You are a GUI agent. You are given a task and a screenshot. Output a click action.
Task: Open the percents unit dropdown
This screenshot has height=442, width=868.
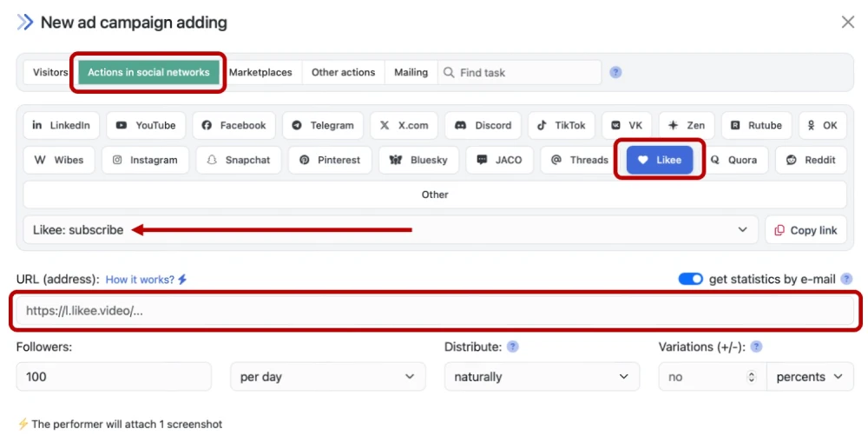[x=810, y=377]
